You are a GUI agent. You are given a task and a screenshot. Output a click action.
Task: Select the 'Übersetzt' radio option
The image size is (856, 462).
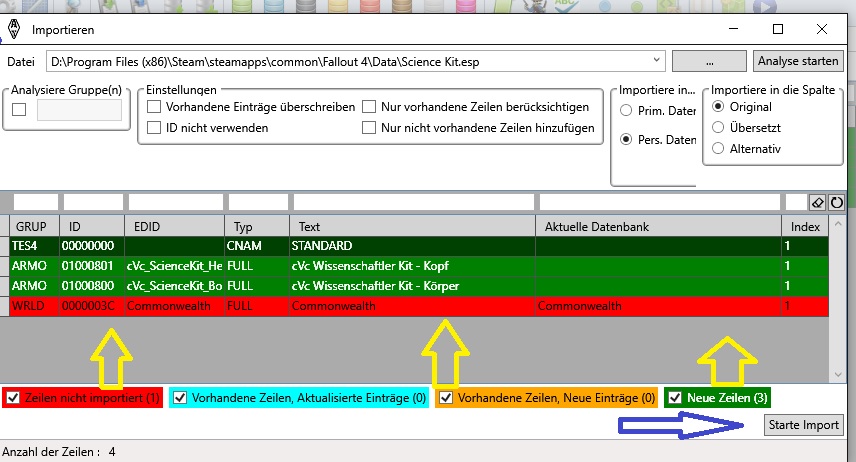point(718,128)
